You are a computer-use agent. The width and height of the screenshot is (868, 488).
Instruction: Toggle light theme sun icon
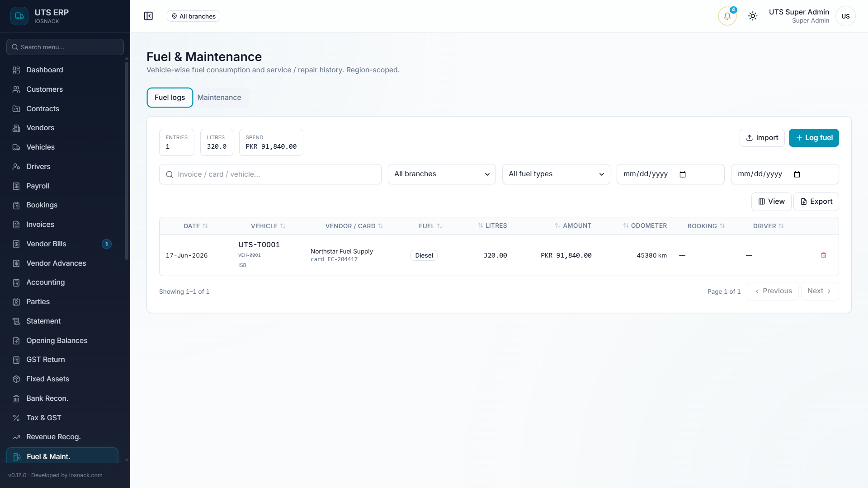point(753,16)
